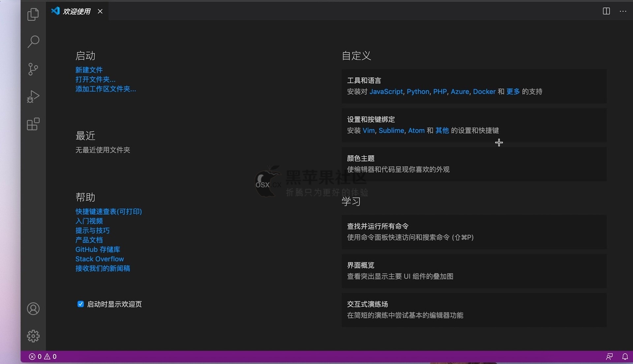Open the 入门视频 link
Viewport: 633px width, 364px height.
coord(89,221)
